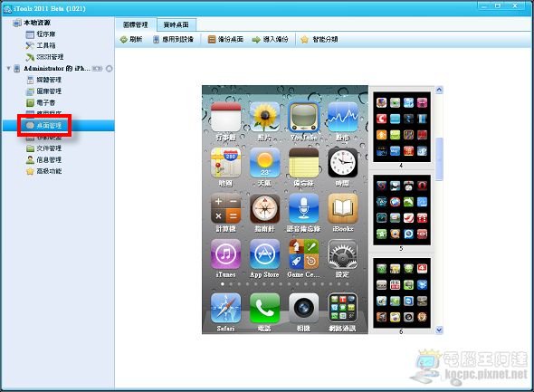This screenshot has width=534, height=392.
Task: Click the thumbnail list scrollbar thumb
Action: (439, 159)
